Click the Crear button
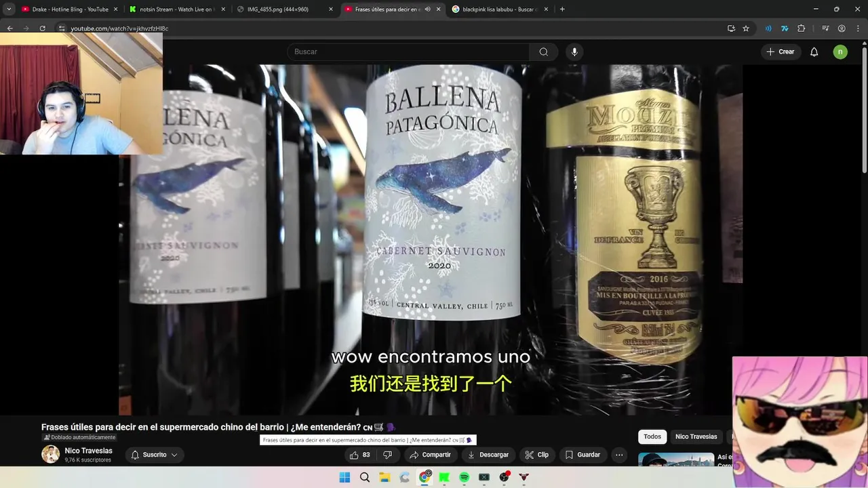This screenshot has height=488, width=868. [781, 52]
